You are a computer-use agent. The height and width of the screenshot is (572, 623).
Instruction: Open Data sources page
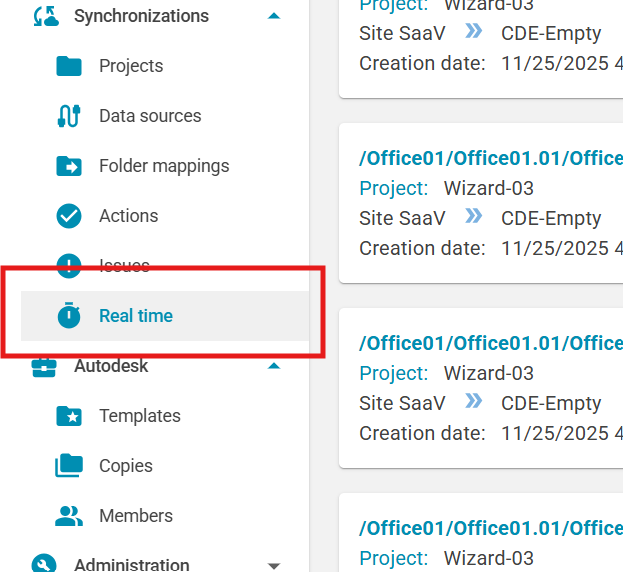click(150, 116)
